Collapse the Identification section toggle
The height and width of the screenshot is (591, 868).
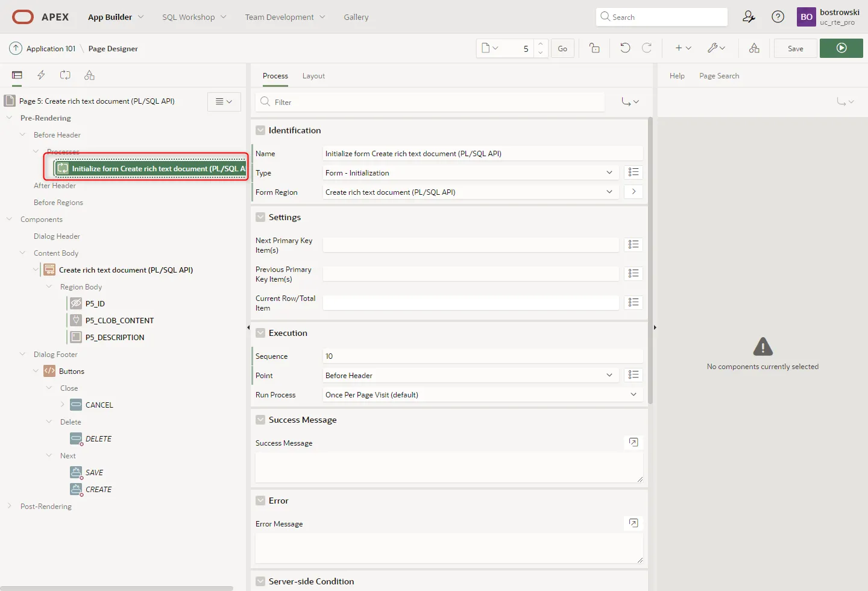260,130
